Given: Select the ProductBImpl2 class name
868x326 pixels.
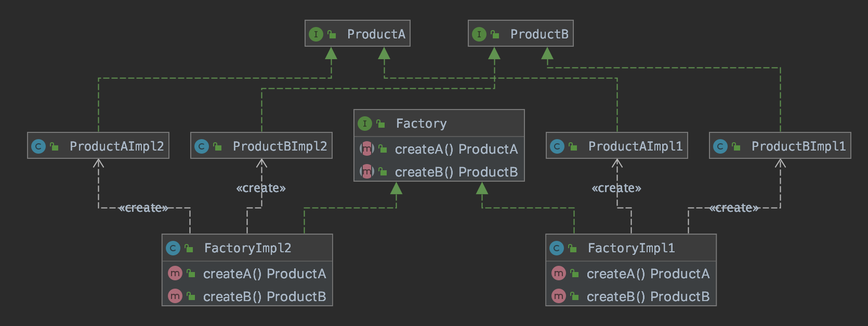Looking at the screenshot, I should [280, 146].
